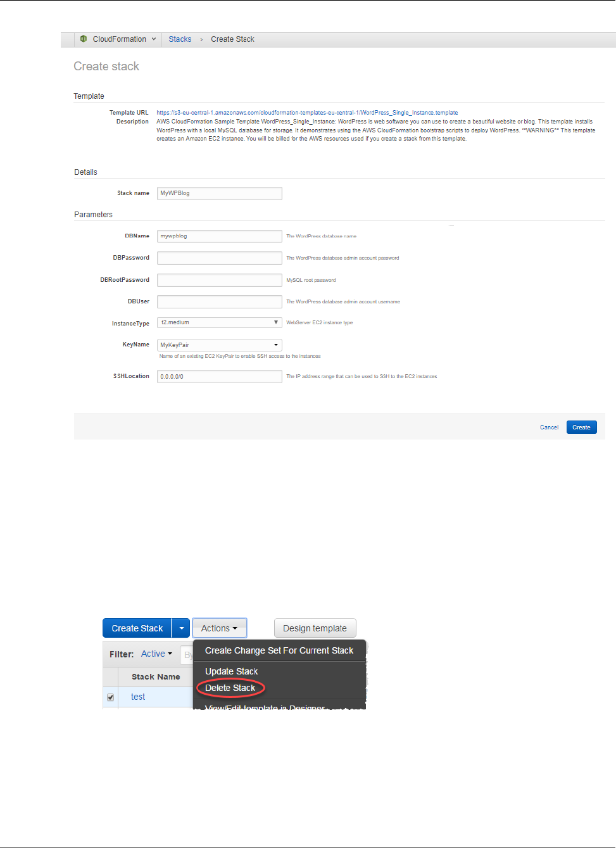Open the KeyName MyKeyPair dropdown
Screen dimensions: 616x848
click(x=219, y=345)
